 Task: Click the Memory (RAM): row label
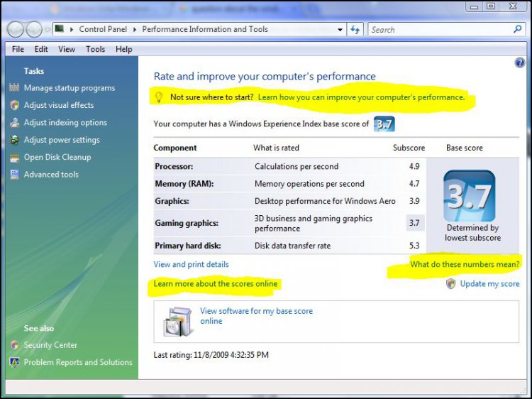[184, 184]
